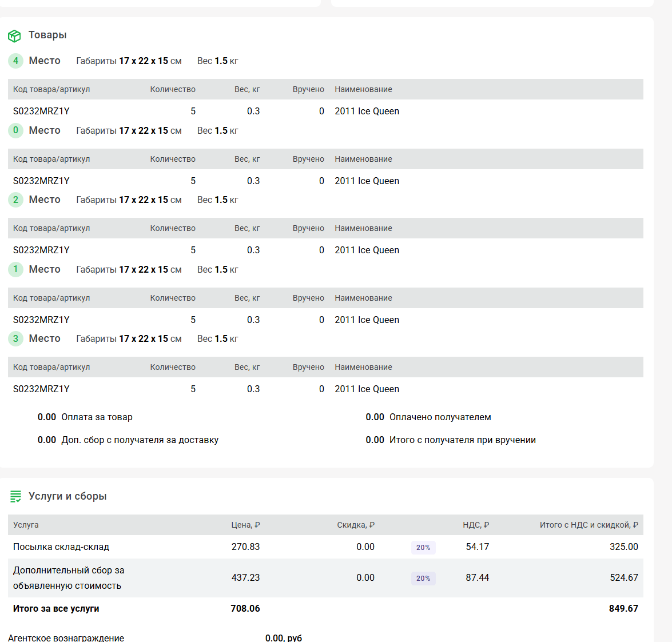This screenshot has height=642, width=672.
Task: Click the checklist icon beside Услуги и сборы
Action: tap(15, 497)
